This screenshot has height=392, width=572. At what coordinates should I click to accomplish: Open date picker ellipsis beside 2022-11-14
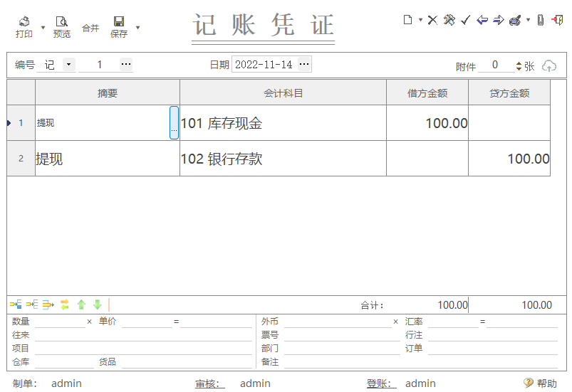coord(304,65)
